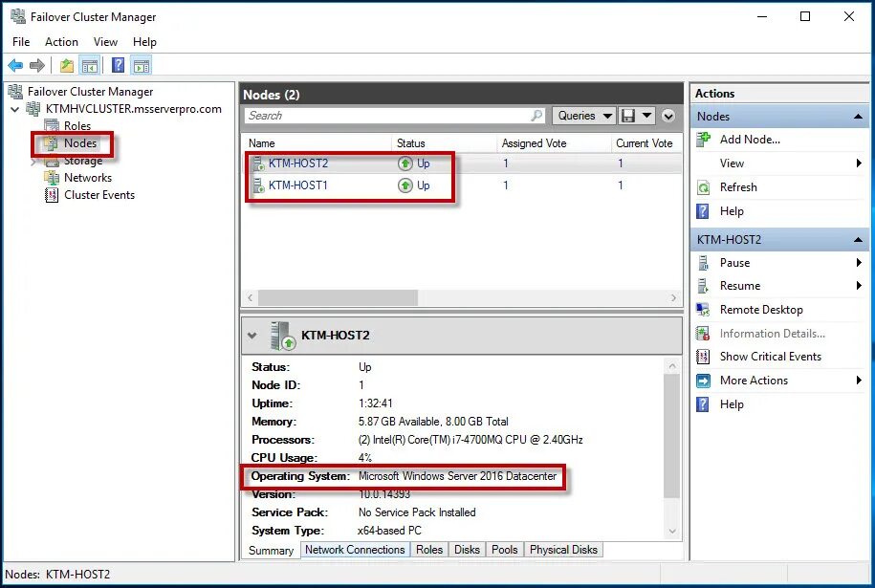The width and height of the screenshot is (875, 588).
Task: Open the Action menu
Action: coord(61,42)
